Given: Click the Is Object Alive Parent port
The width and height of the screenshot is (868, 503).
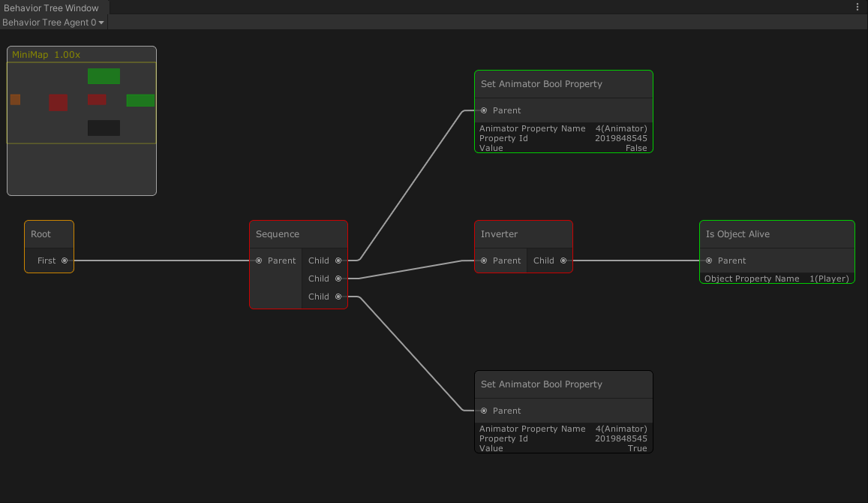Looking at the screenshot, I should pyautogui.click(x=709, y=261).
